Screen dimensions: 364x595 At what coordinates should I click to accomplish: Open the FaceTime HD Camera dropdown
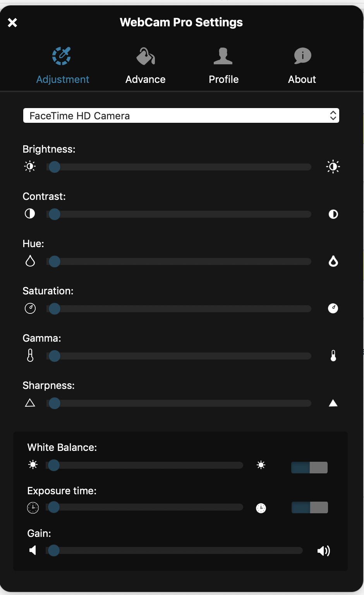pos(181,115)
